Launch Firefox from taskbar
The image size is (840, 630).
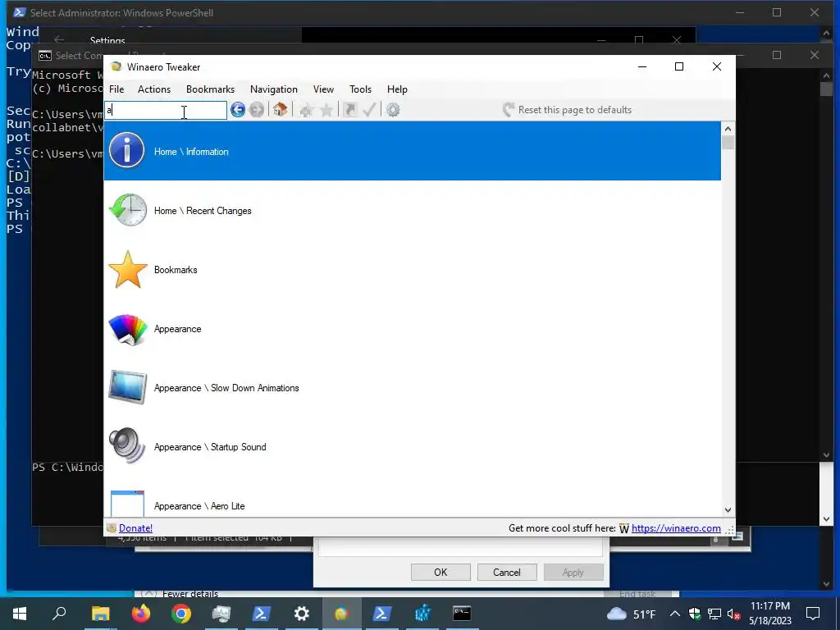click(x=141, y=614)
